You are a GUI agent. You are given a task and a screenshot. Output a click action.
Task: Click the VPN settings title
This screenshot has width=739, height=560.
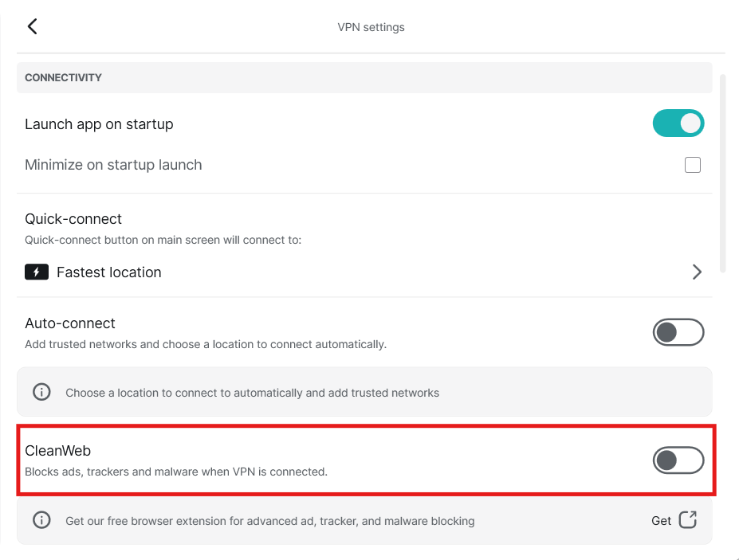[371, 26]
